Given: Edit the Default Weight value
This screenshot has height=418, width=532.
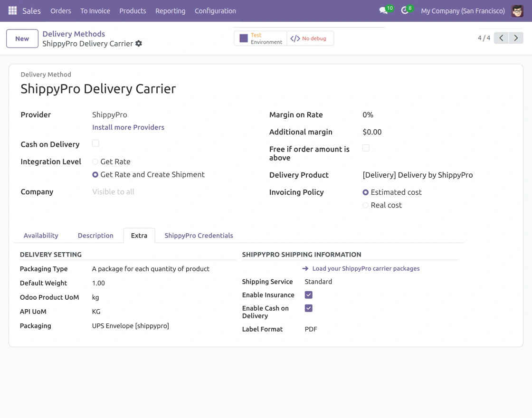Looking at the screenshot, I should (98, 283).
